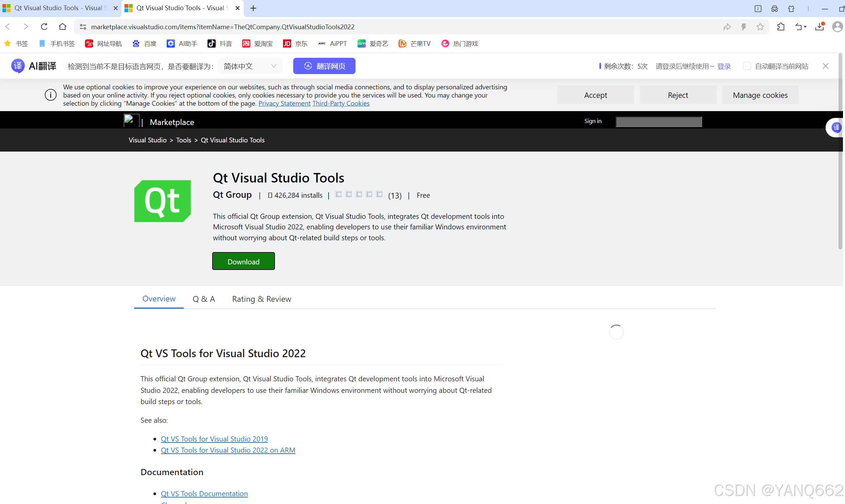Click the 翻译网页 translate button
This screenshot has width=845, height=504.
324,66
